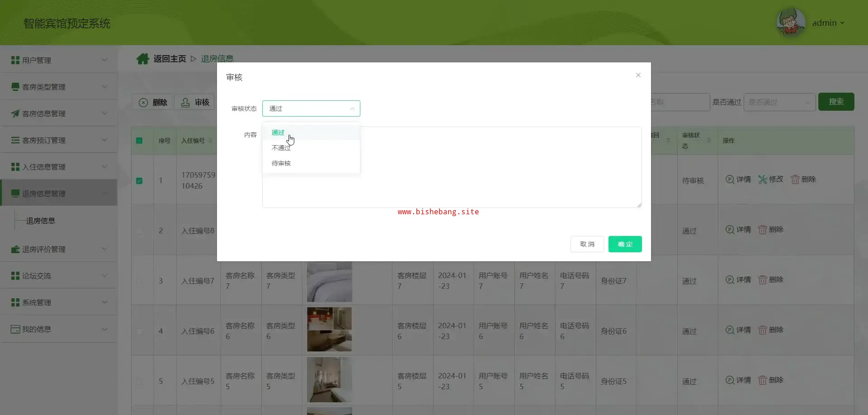This screenshot has width=868, height=415.
Task: Expand the 入住信息管理 sidebar menu
Action: (x=59, y=167)
